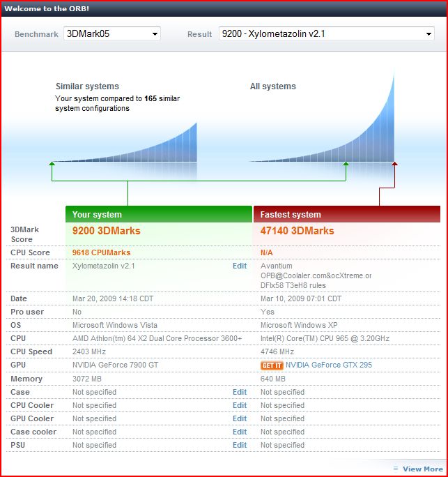Click Edit in the Case row
This screenshot has width=448, height=477.
click(x=240, y=392)
